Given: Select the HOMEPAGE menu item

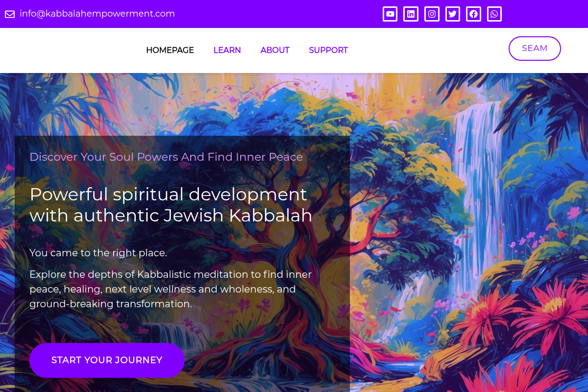Looking at the screenshot, I should pyautogui.click(x=170, y=50).
